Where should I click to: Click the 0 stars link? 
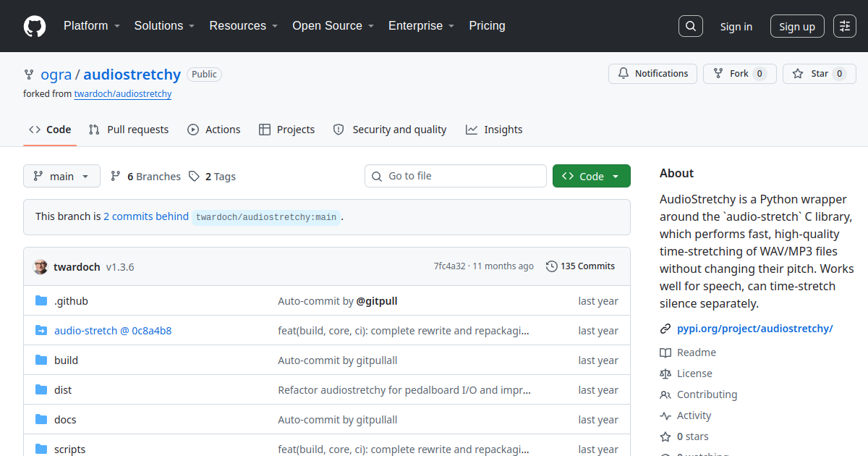tap(684, 436)
